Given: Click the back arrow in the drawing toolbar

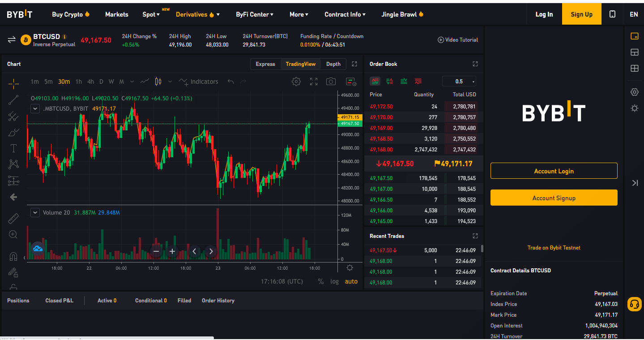Looking at the screenshot, I should [x=13, y=197].
